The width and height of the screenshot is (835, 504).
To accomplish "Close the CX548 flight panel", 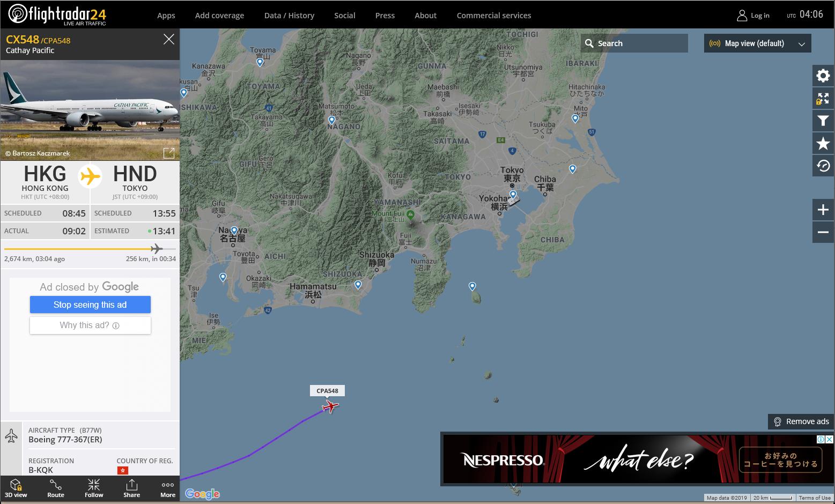I will coord(169,39).
